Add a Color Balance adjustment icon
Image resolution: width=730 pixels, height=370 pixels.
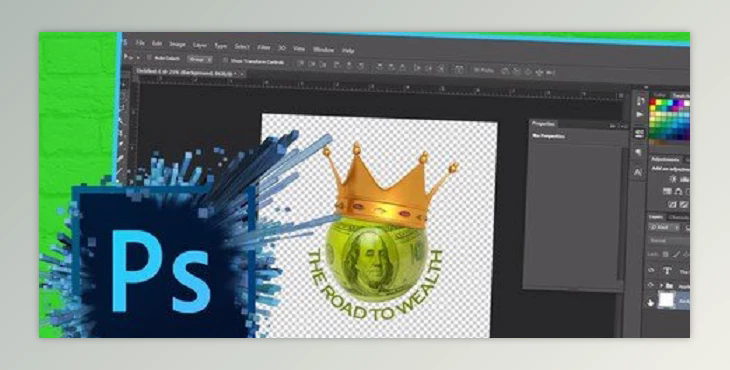678,192
